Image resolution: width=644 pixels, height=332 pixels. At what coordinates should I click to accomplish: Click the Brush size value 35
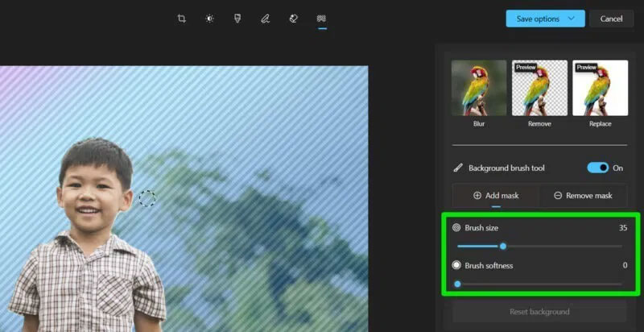click(623, 227)
